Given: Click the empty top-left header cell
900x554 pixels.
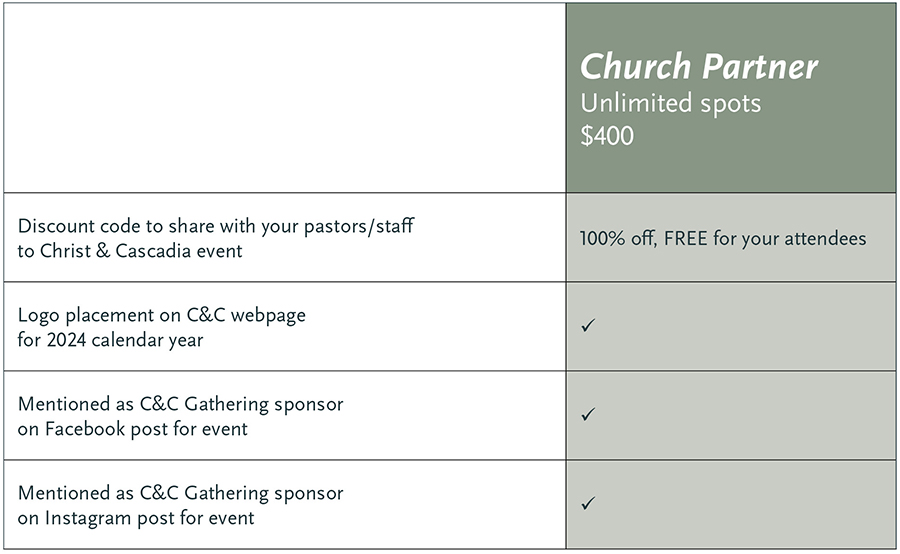Looking at the screenshot, I should click(285, 98).
